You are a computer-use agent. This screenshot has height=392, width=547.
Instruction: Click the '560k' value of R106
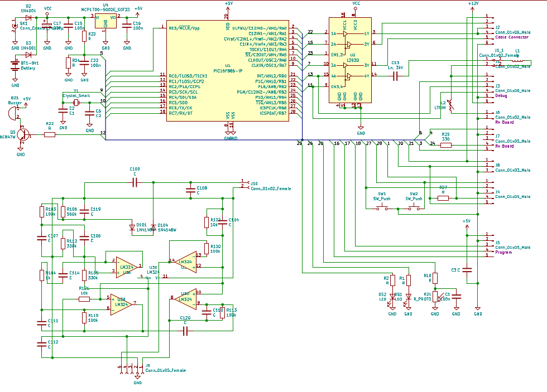(71, 214)
